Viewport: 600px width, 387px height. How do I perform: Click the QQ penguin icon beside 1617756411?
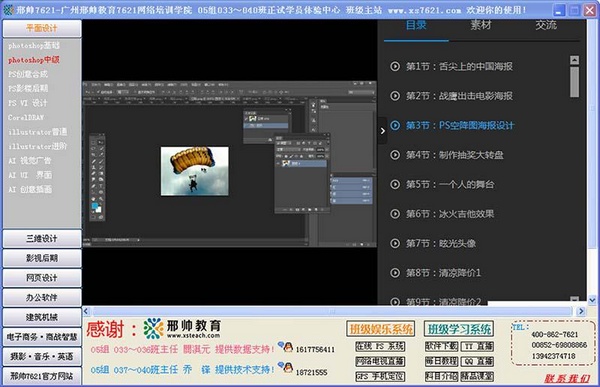click(285, 347)
